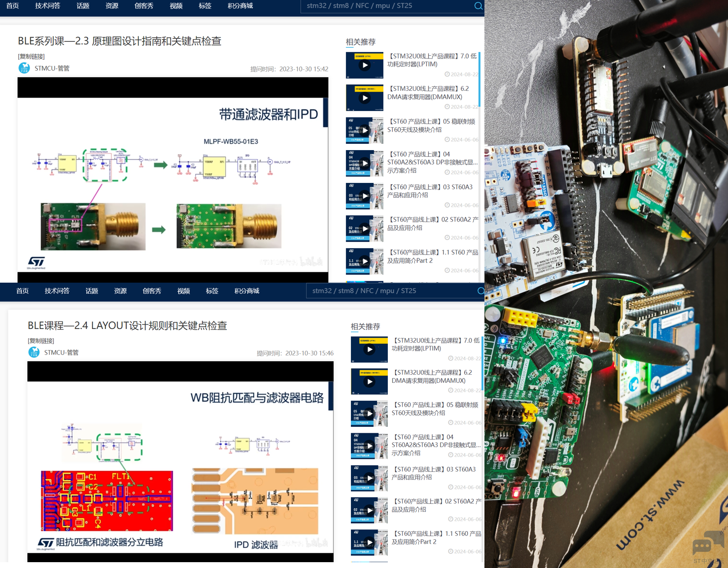This screenshot has height=568, width=728.
Task: Go to 技术问答 in the 2.4 LAYOUT page navigation
Action: [x=57, y=291]
